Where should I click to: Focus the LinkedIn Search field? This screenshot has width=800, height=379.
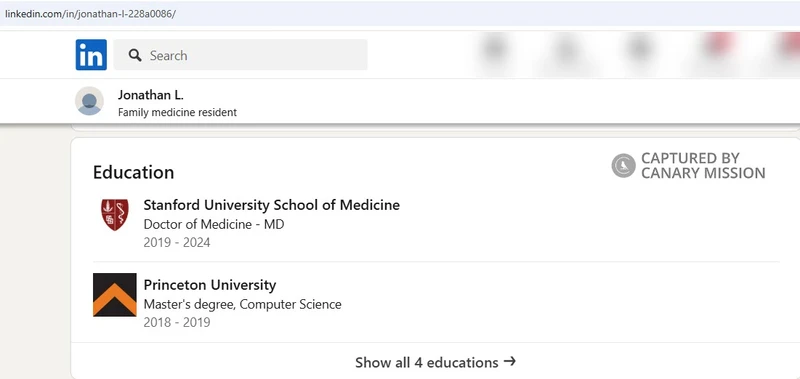[240, 55]
